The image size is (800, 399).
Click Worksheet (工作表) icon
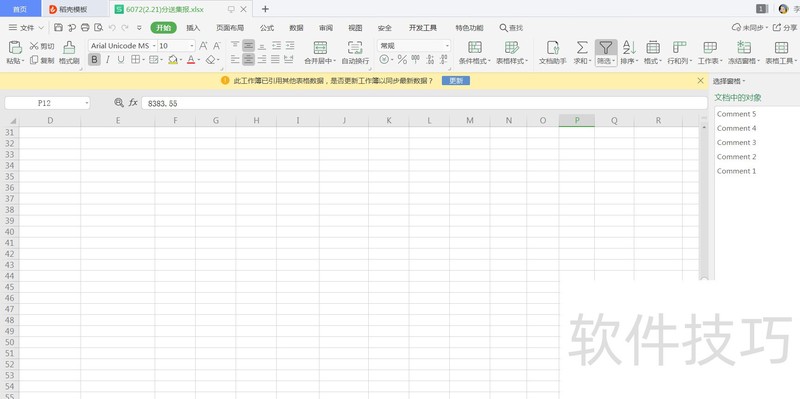(x=710, y=48)
